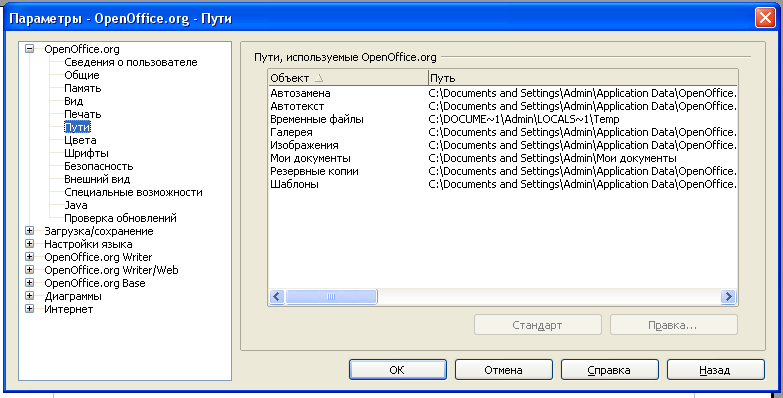
Task: Expand the OpenOffice.org Base node
Action: (29, 283)
